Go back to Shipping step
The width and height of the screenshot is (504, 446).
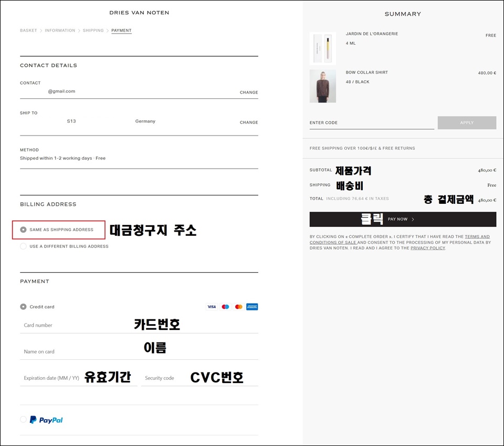pos(93,30)
